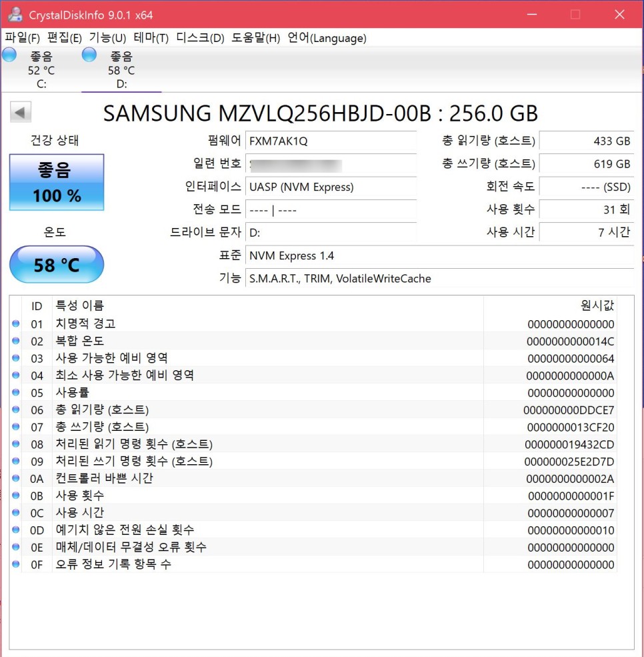The height and width of the screenshot is (657, 644).
Task: Open the 도움말(H) menu
Action: tap(256, 38)
